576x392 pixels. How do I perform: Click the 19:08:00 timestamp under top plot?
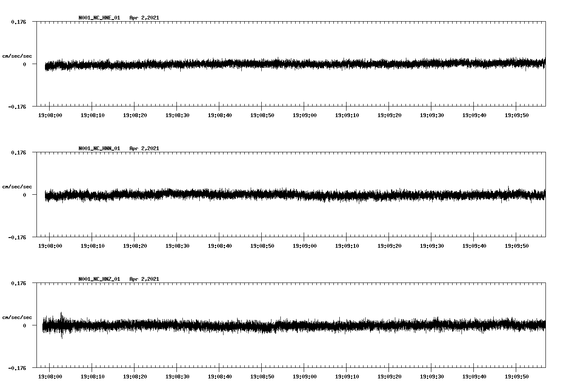50,114
